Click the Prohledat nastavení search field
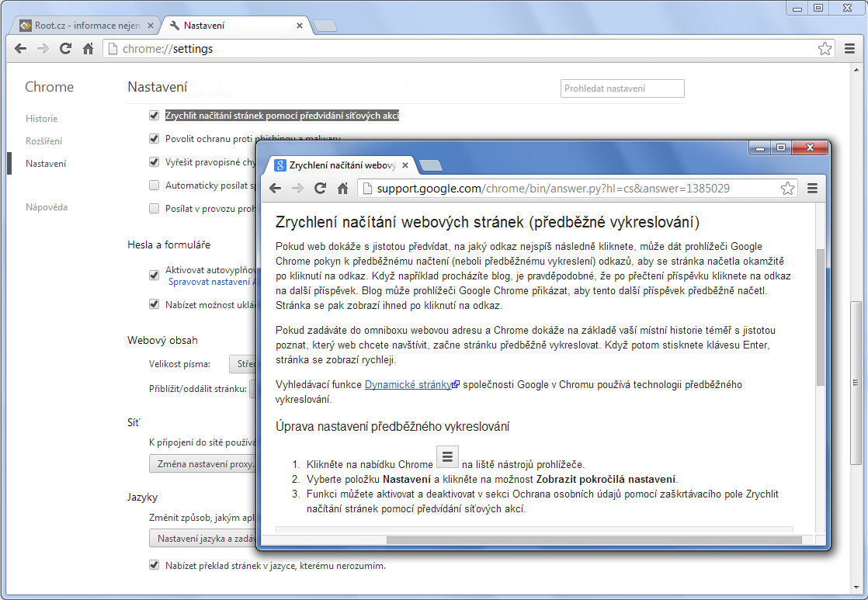The height and width of the screenshot is (600, 868). tap(621, 88)
